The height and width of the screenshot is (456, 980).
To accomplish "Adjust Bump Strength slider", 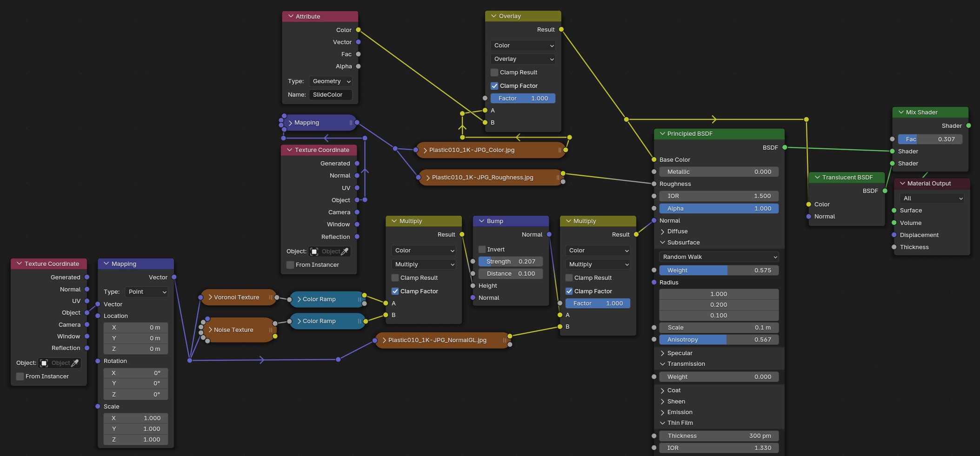I will 511,262.
